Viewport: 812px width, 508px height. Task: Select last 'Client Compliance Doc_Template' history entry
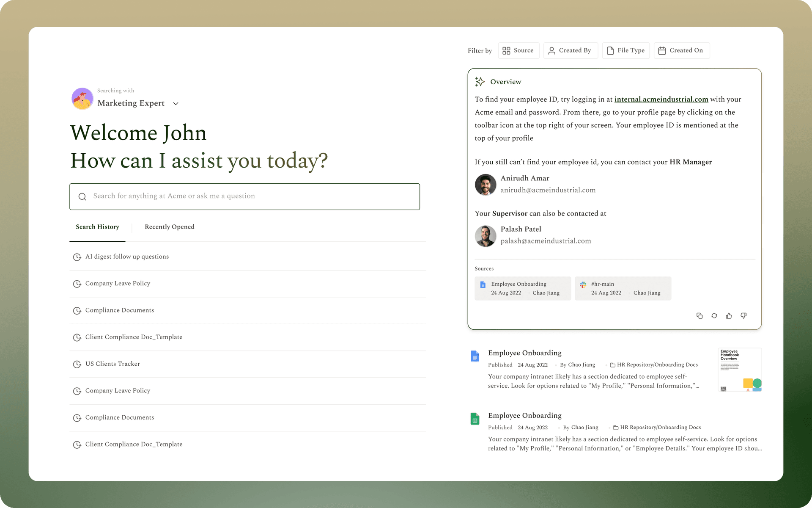click(248, 444)
